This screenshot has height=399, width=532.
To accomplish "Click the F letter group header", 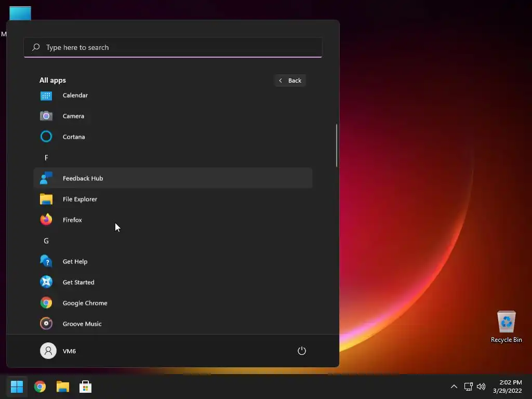I will [x=46, y=157].
